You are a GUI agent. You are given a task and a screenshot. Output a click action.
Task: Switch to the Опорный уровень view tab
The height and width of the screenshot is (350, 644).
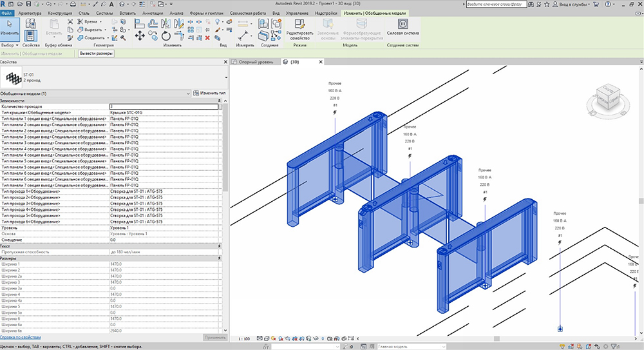pos(256,62)
